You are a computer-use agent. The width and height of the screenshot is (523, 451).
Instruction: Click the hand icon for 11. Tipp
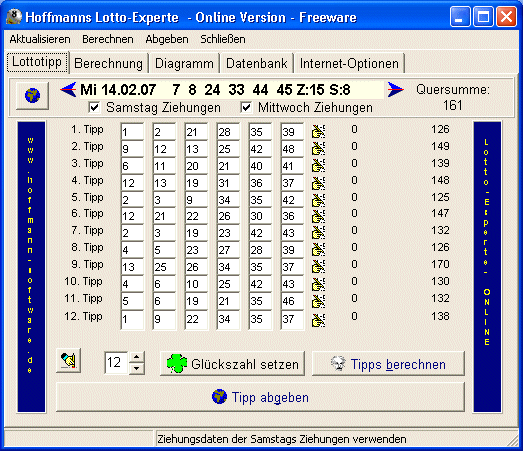coord(318,301)
